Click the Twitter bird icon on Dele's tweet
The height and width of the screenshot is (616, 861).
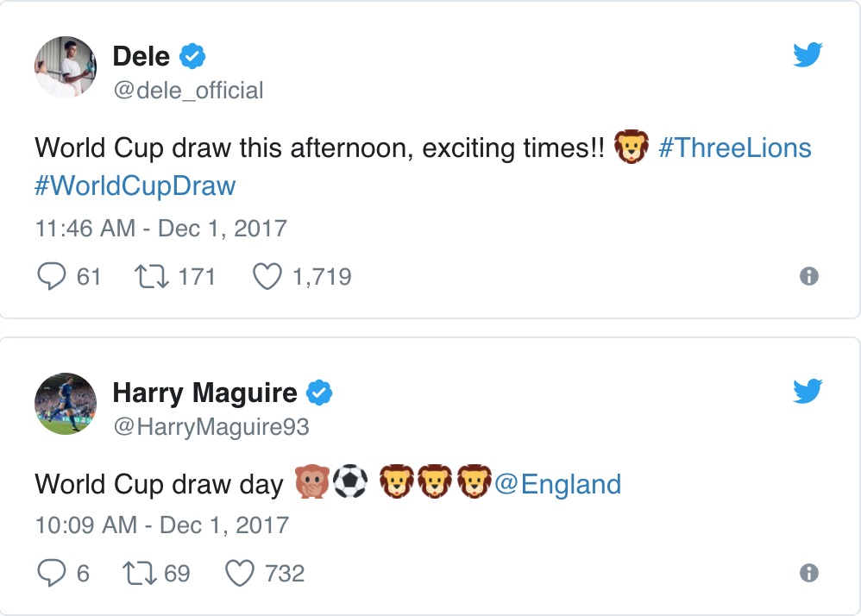pyautogui.click(x=808, y=54)
